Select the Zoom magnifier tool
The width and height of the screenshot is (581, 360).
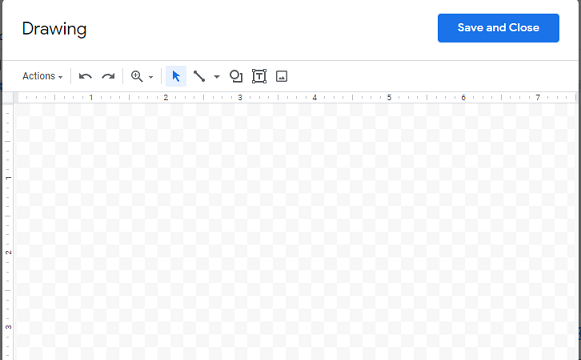coord(137,76)
